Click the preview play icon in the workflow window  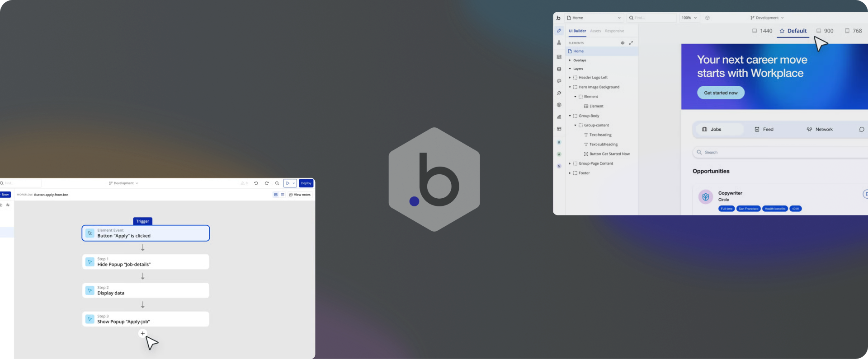[x=288, y=183]
